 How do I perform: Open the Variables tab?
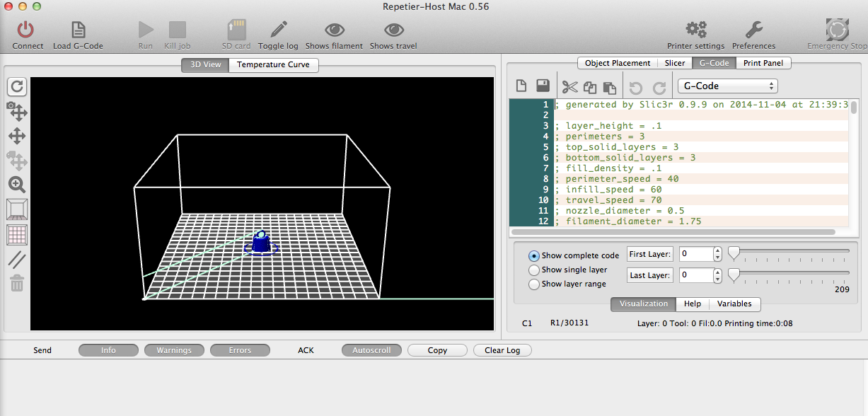tap(735, 304)
